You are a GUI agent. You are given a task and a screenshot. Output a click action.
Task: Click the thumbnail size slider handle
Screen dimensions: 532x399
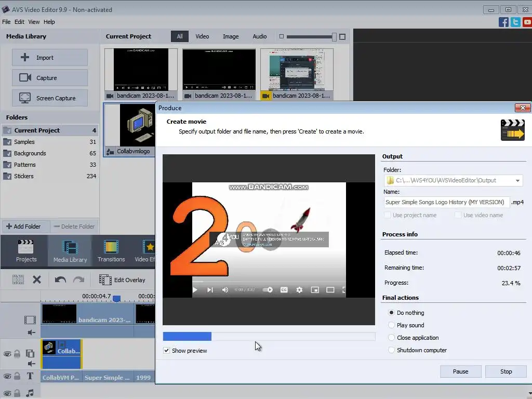point(334,37)
